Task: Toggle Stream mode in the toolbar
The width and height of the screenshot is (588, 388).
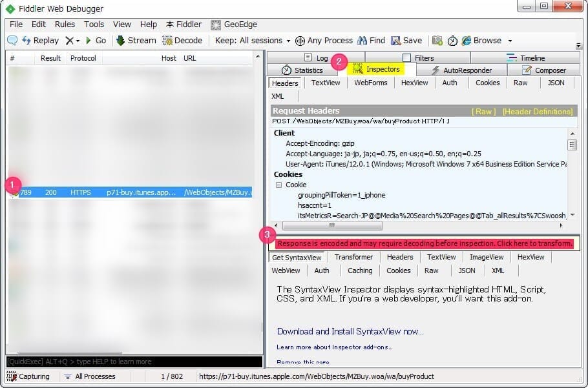Action: click(x=136, y=41)
